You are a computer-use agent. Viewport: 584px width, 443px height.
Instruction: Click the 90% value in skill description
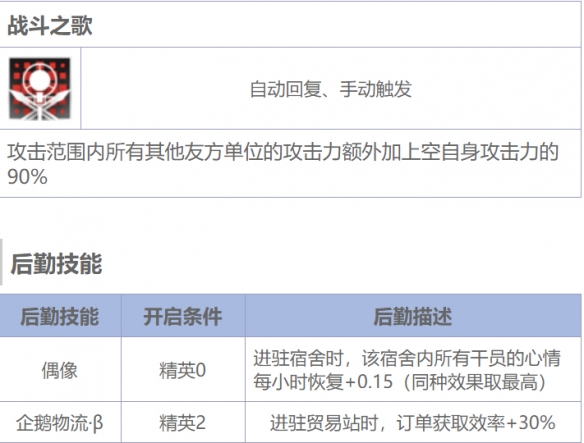(28, 176)
